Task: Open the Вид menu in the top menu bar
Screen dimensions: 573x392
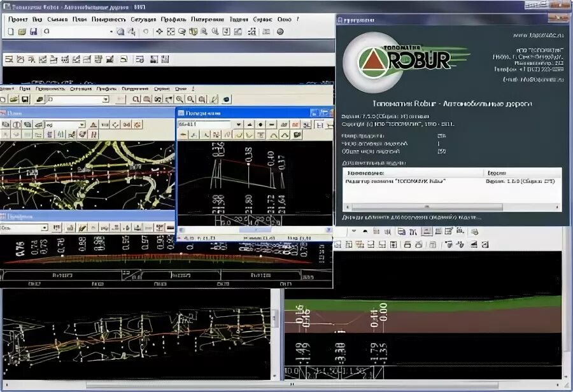Action: tap(38, 19)
